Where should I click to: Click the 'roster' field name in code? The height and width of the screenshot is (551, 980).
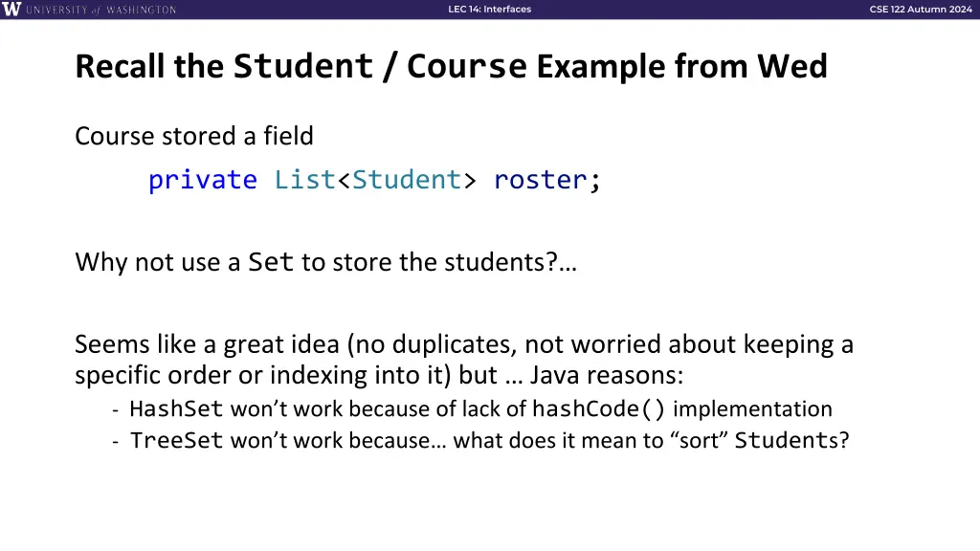(x=541, y=180)
